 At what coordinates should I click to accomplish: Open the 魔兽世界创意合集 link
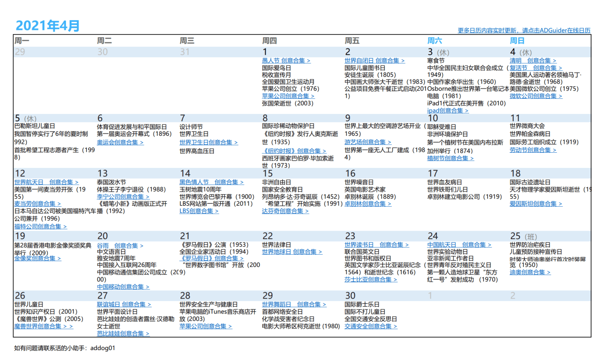tap(43, 326)
